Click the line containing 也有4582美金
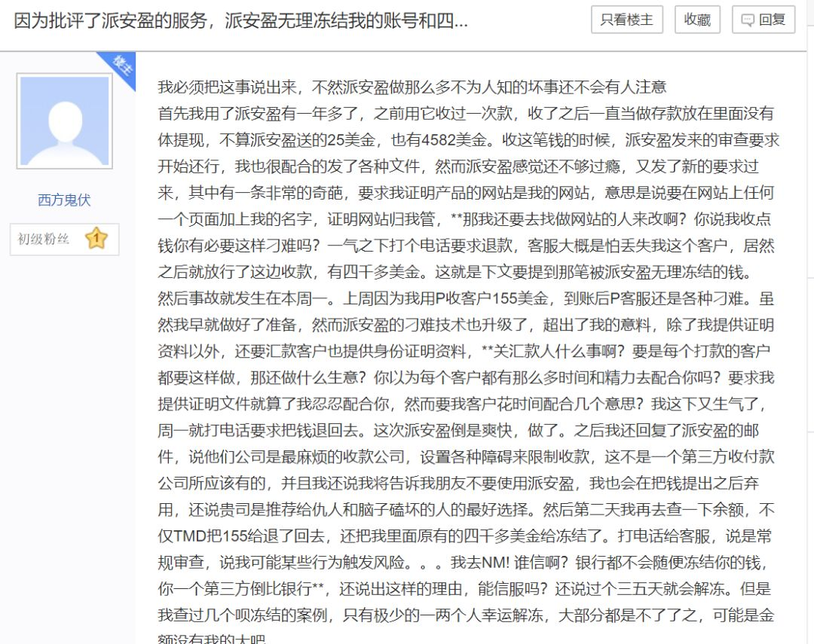This screenshot has width=814, height=644. [468, 139]
